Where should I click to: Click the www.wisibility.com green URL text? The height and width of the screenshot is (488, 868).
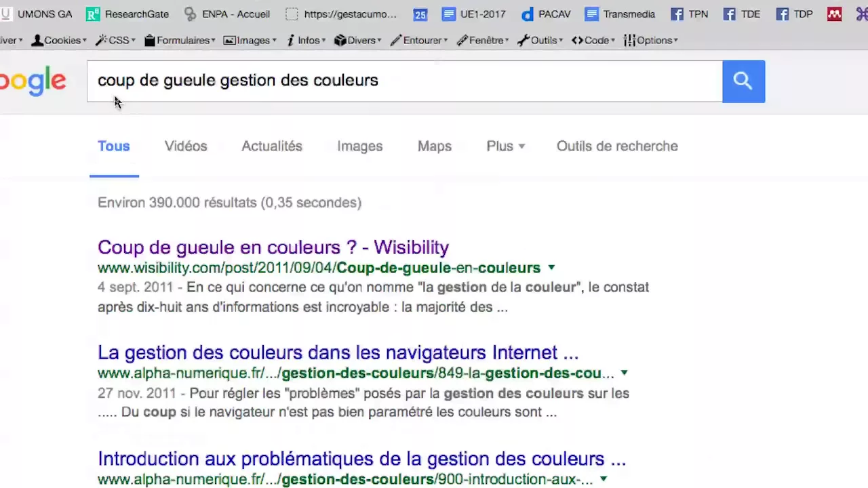click(319, 268)
